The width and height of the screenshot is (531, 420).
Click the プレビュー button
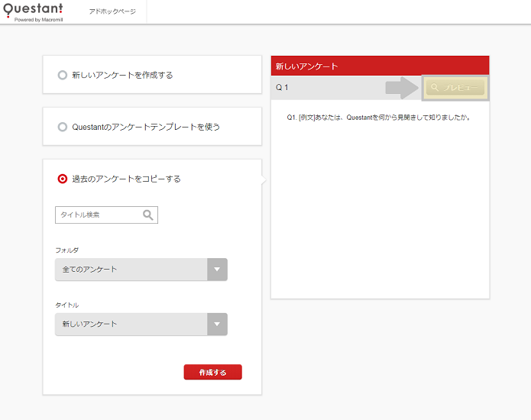[x=455, y=88]
